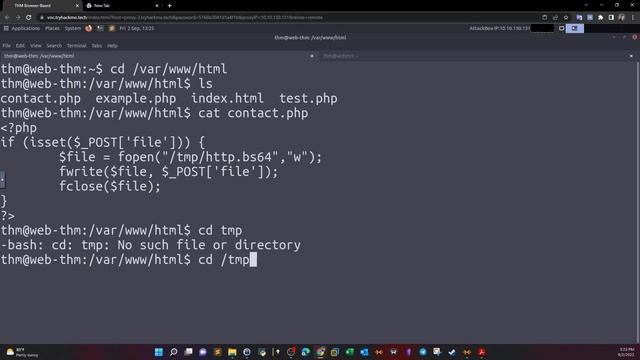This screenshot has height=360, width=640.
Task: Open Windows Start menu
Action: 159,352
